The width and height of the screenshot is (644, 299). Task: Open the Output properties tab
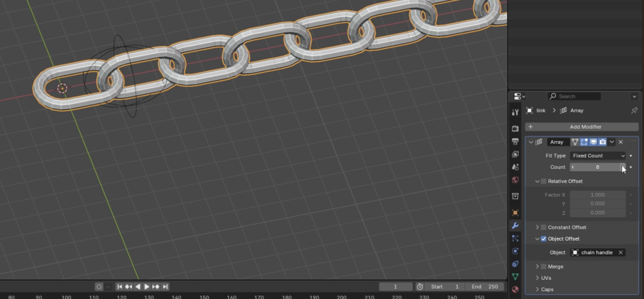click(x=515, y=142)
